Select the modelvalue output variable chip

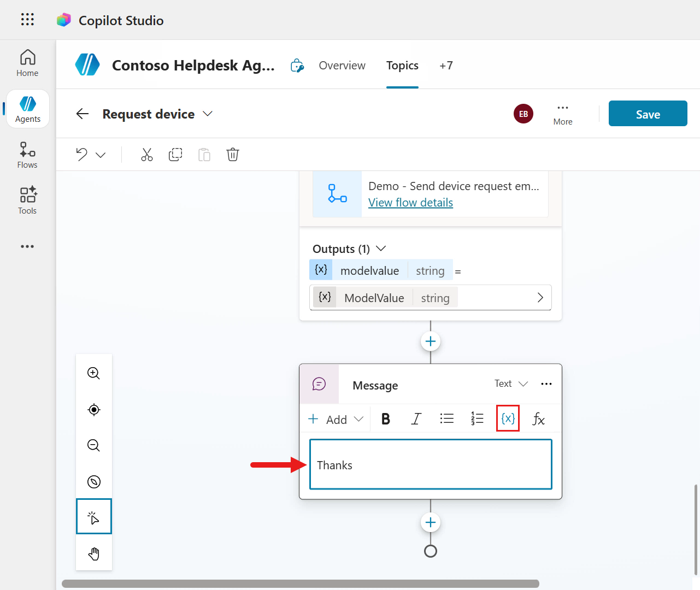(x=381, y=270)
